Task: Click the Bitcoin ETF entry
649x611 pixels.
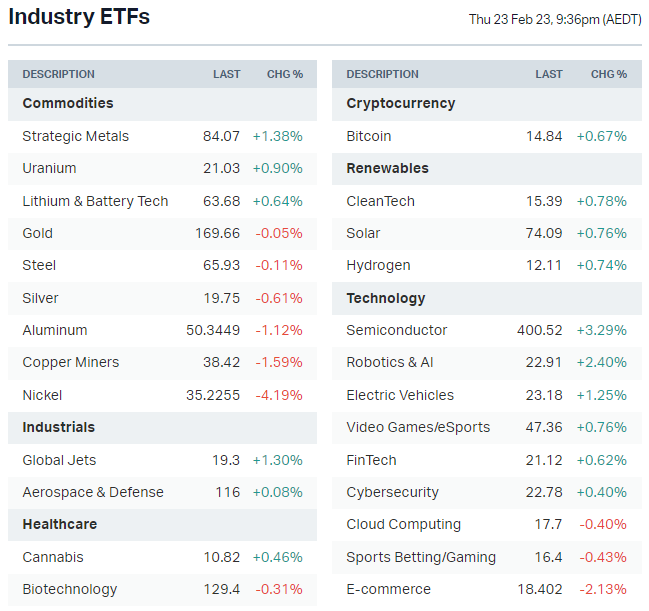Action: 369,136
